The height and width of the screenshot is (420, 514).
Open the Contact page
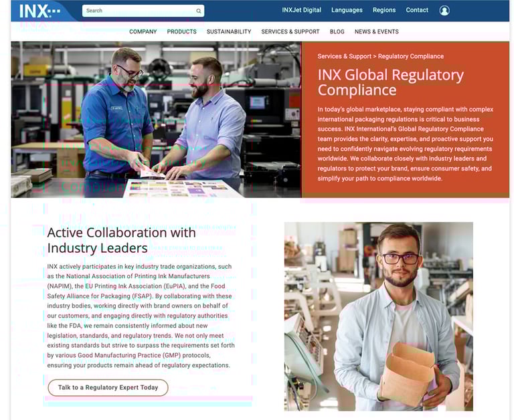coord(417,10)
